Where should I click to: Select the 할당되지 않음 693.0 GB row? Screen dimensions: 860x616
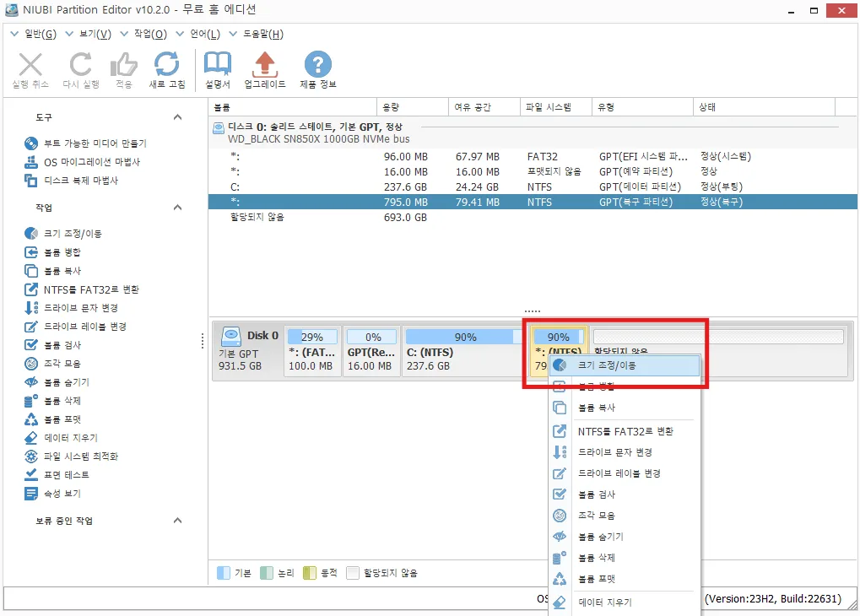[533, 217]
